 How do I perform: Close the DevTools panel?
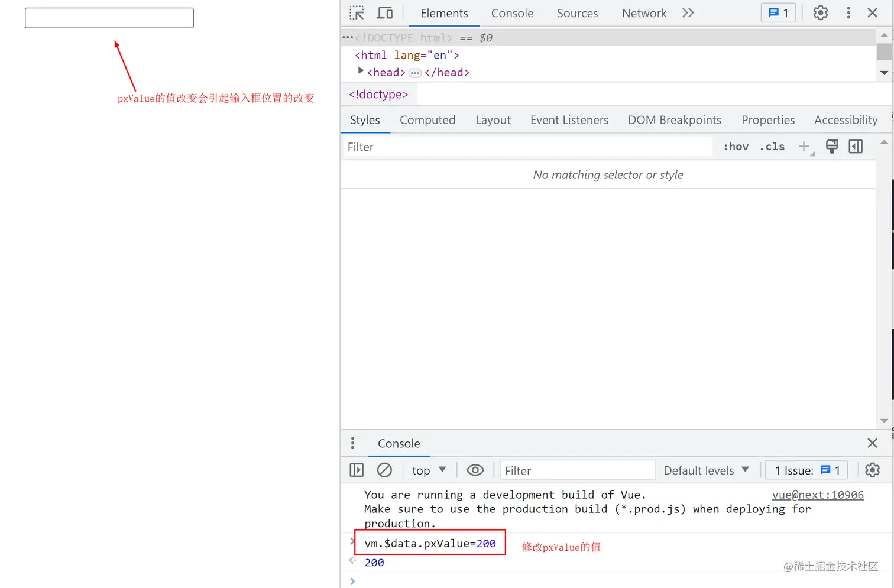[872, 13]
